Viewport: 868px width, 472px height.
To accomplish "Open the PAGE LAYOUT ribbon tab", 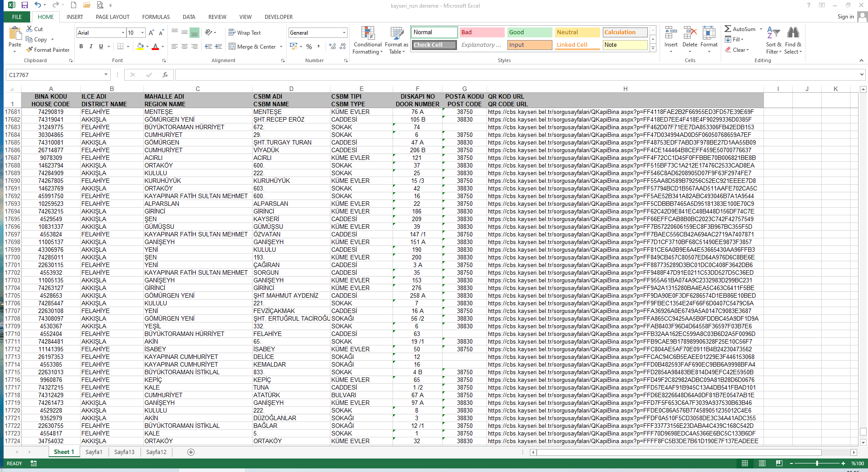I will point(113,17).
